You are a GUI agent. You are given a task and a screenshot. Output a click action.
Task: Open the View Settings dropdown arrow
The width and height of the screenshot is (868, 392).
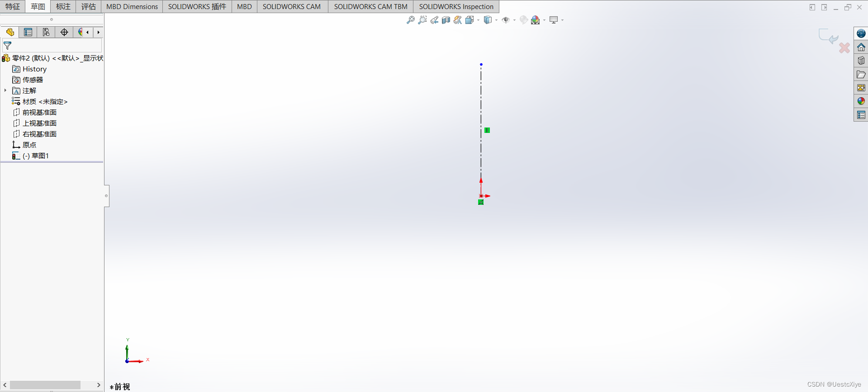click(x=562, y=20)
